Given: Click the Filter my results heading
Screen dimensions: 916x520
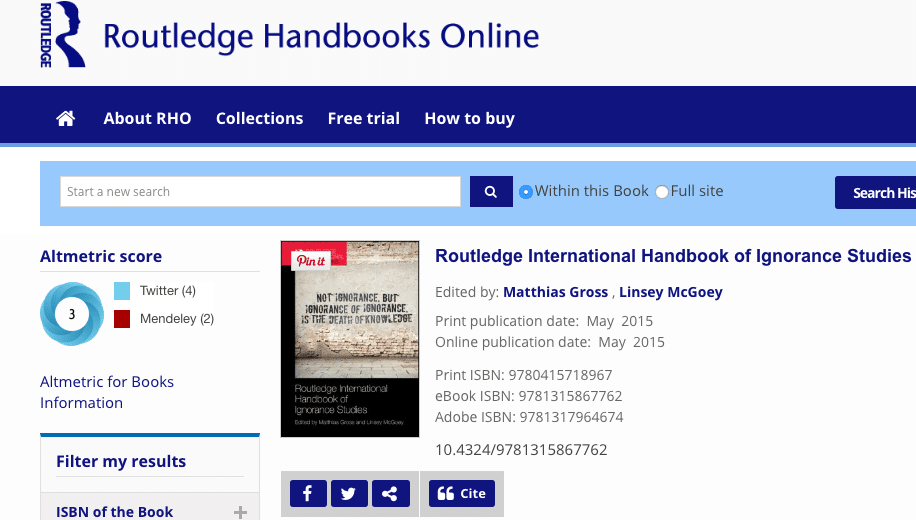Looking at the screenshot, I should click(121, 462).
